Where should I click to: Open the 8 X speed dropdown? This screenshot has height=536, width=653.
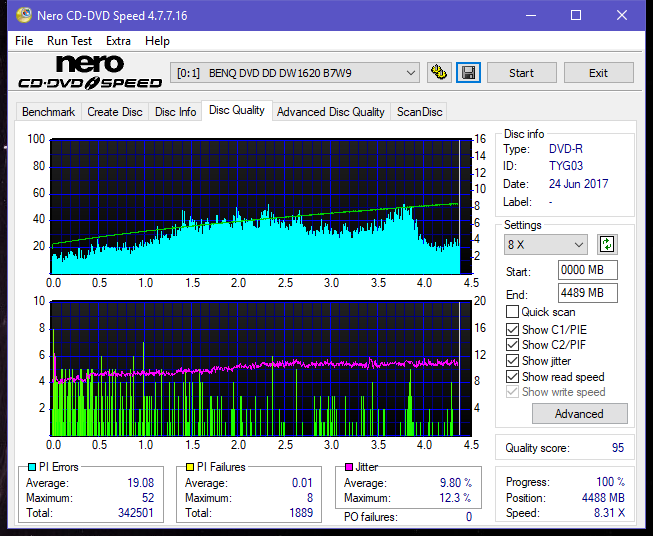[x=546, y=244]
